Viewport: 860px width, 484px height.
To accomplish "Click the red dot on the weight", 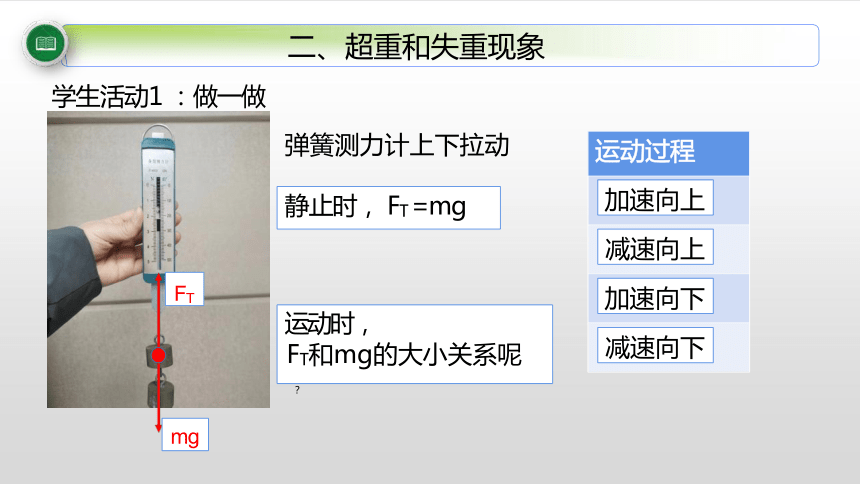I will 159,356.
